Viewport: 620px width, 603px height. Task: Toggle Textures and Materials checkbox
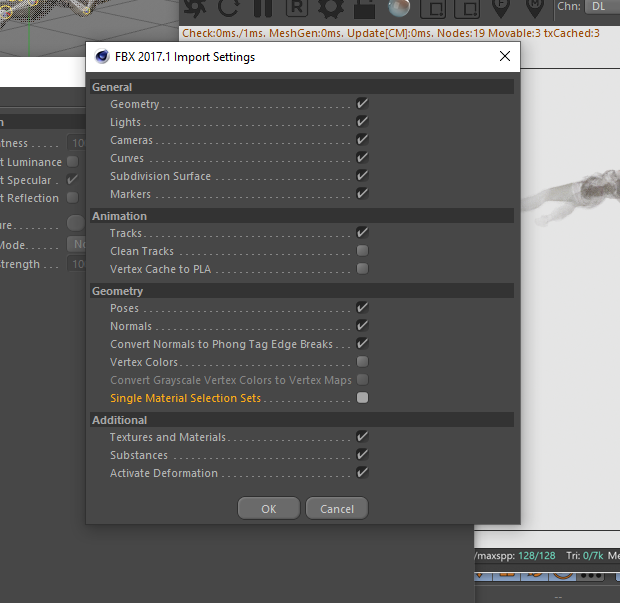click(x=362, y=436)
